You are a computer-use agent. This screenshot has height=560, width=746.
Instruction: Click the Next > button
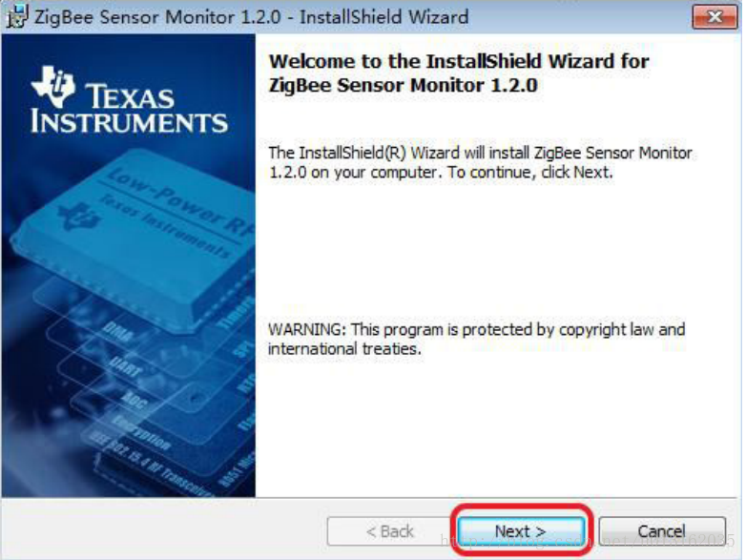click(521, 530)
